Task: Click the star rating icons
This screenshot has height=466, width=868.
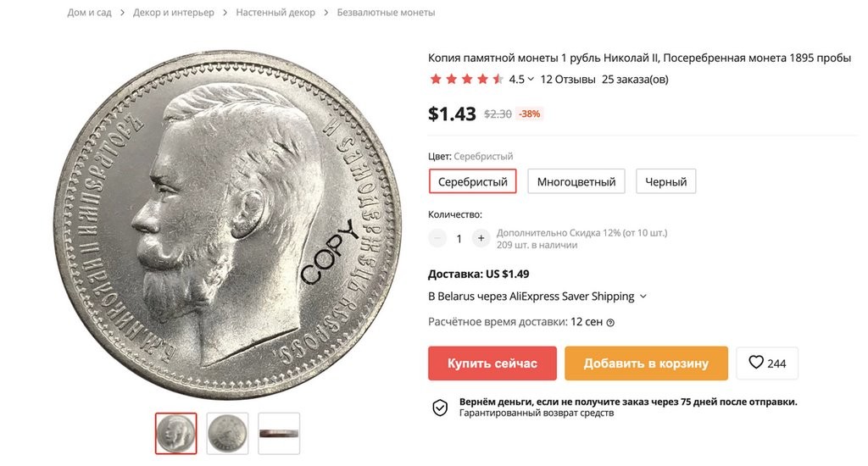Action: [466, 80]
